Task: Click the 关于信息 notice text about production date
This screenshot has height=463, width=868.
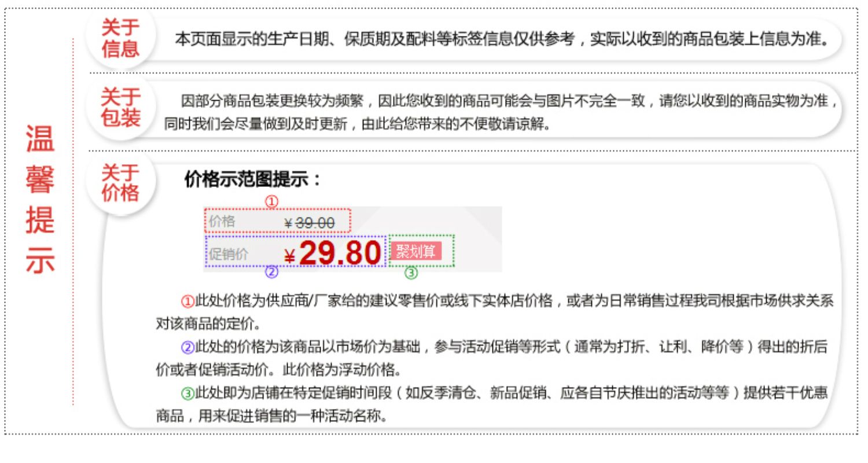Action: [x=501, y=39]
